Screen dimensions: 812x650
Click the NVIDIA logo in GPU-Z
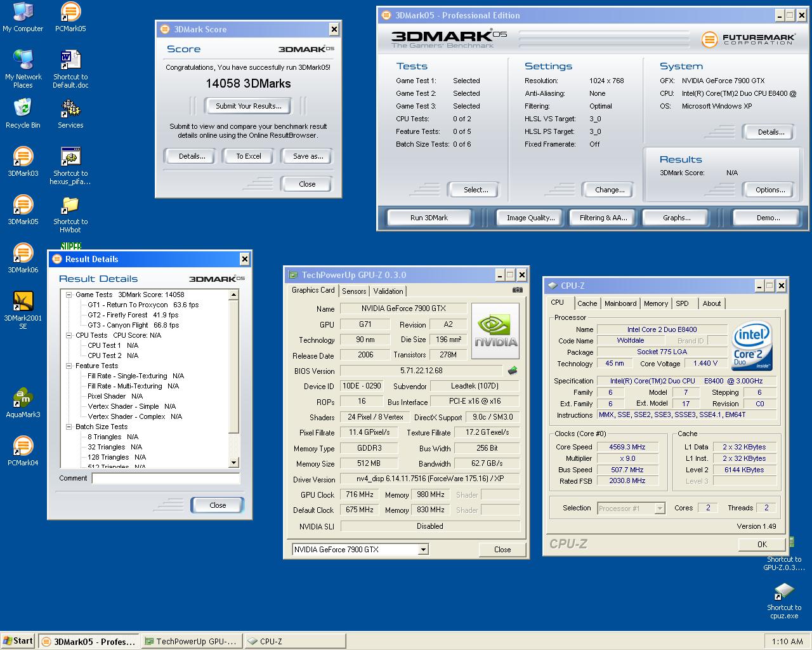point(495,331)
